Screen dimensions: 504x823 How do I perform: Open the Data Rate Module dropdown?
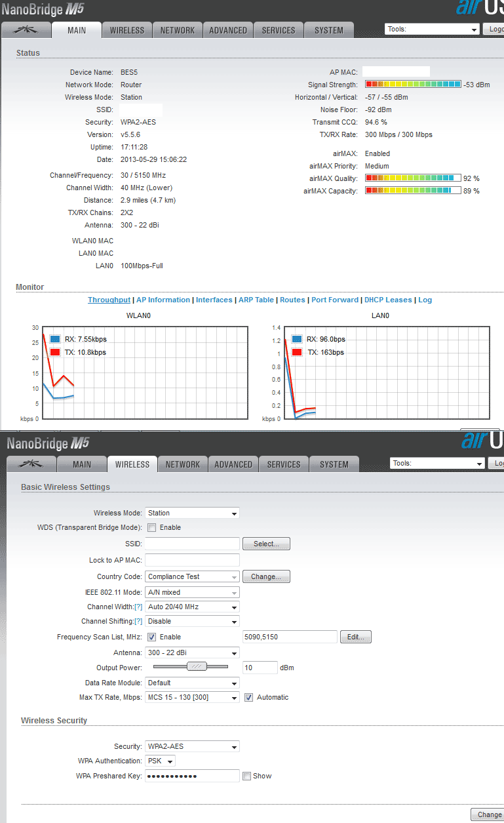[192, 683]
